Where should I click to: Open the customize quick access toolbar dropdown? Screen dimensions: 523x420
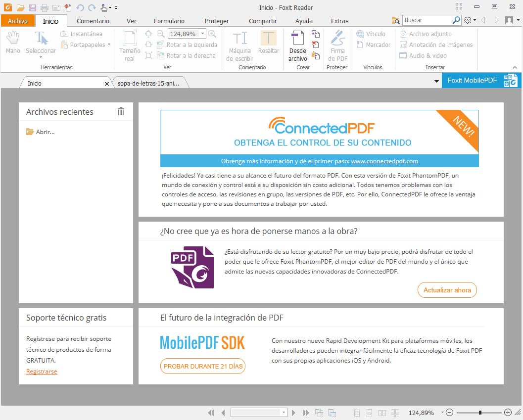point(116,8)
